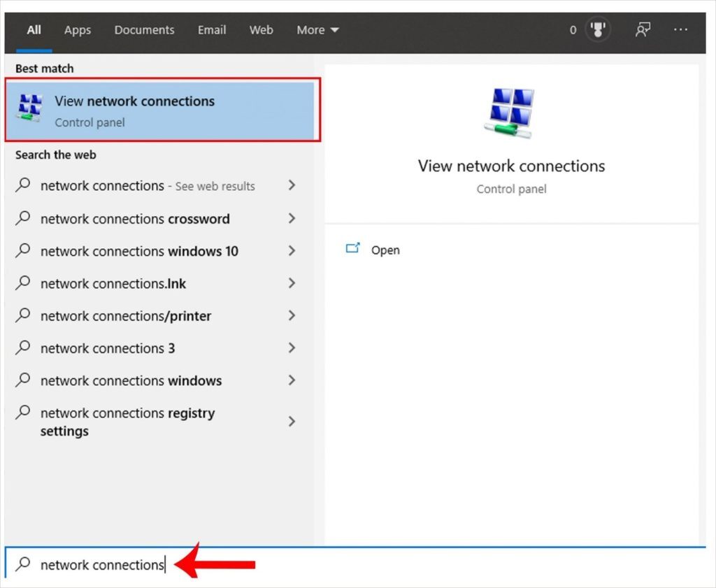Click the Open action link

tap(385, 250)
